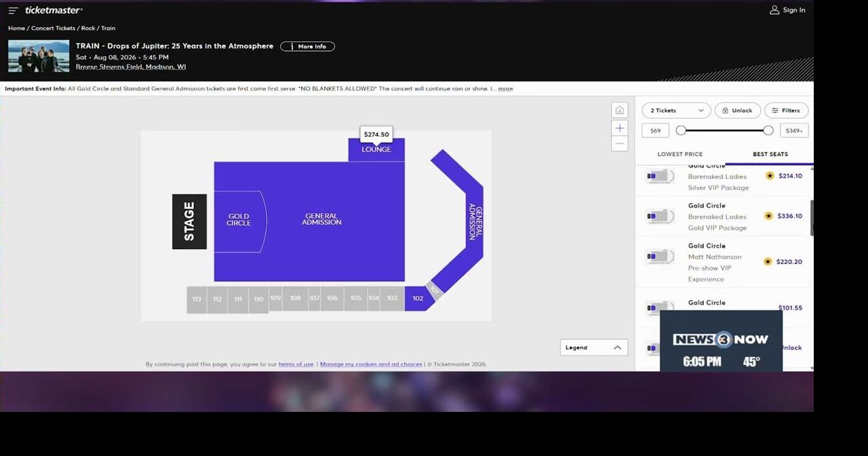
Task: Switch to the Lowest Price tab
Action: point(679,154)
